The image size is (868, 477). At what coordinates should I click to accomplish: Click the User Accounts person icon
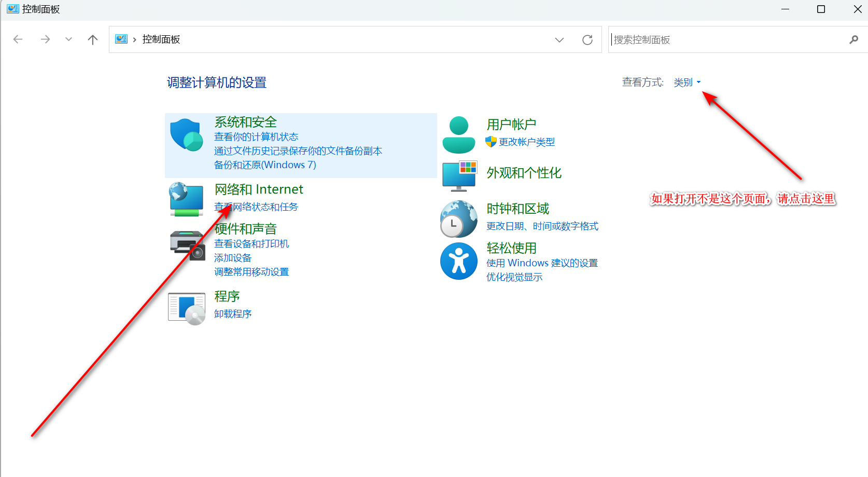click(x=458, y=135)
